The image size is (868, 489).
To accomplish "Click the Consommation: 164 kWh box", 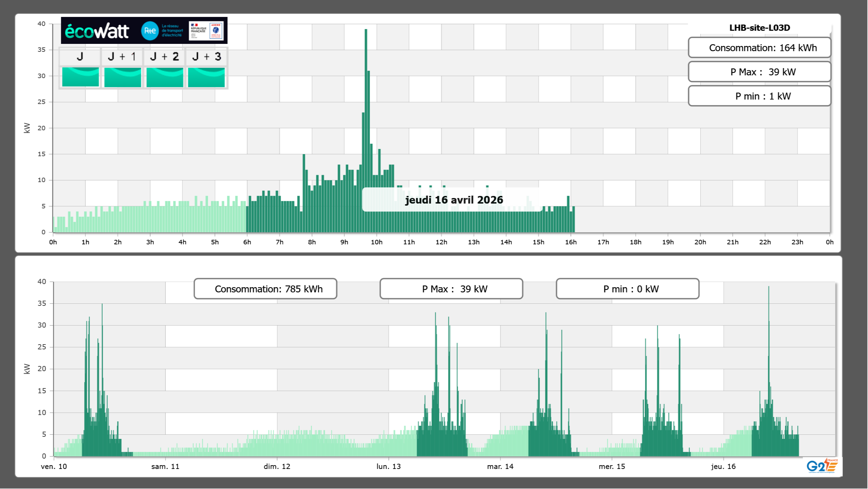I will (759, 48).
